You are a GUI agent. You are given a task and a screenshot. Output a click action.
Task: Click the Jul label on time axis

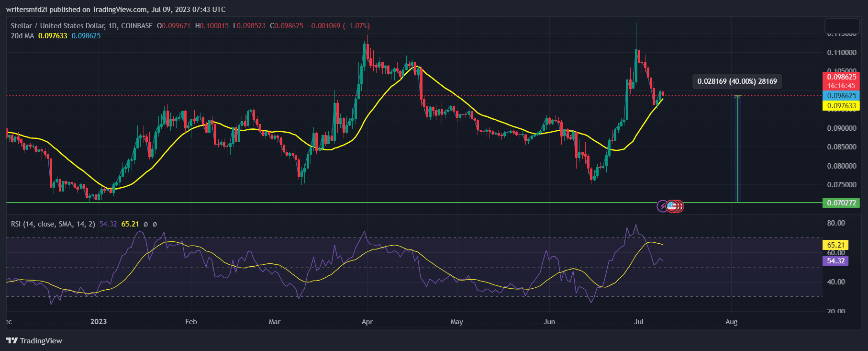639,322
